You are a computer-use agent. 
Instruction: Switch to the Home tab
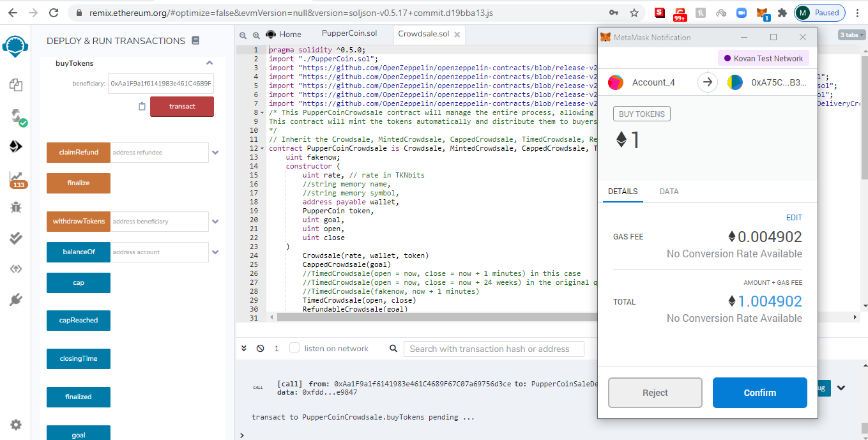(284, 34)
